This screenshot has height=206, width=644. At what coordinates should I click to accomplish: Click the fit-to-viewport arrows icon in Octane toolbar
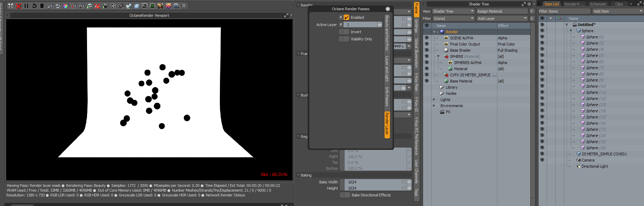coord(11,6)
